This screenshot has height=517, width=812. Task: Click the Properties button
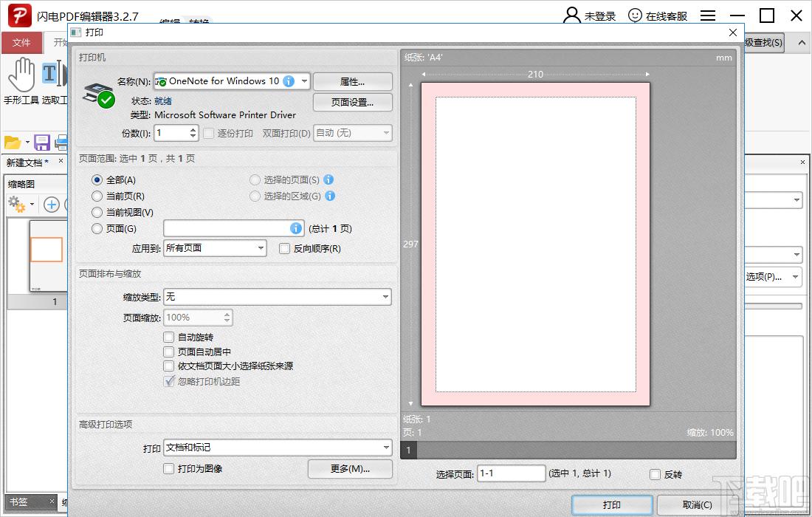[353, 82]
